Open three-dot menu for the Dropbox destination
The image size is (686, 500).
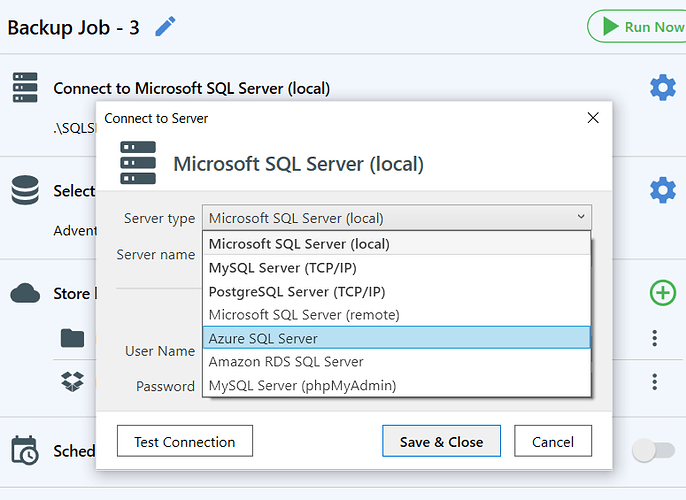pos(654,382)
